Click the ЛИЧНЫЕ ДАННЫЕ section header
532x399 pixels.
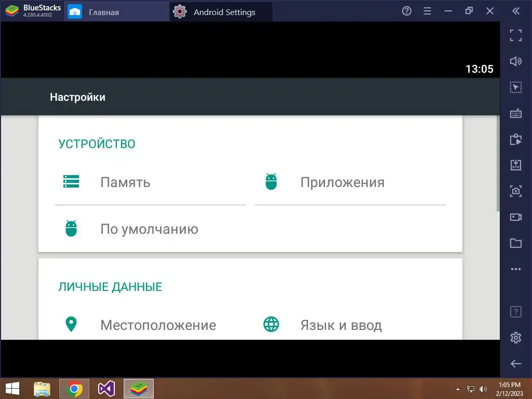110,287
